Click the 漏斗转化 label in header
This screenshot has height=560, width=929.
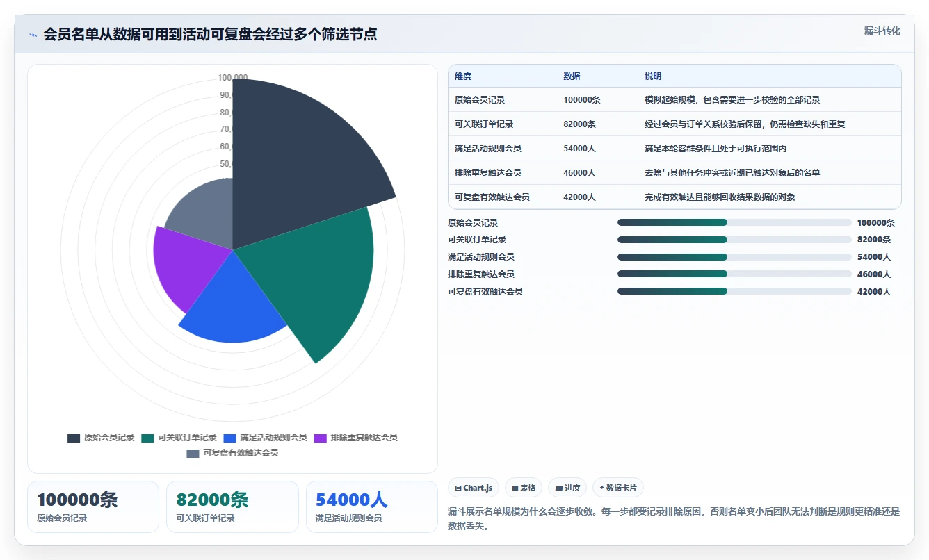click(882, 31)
